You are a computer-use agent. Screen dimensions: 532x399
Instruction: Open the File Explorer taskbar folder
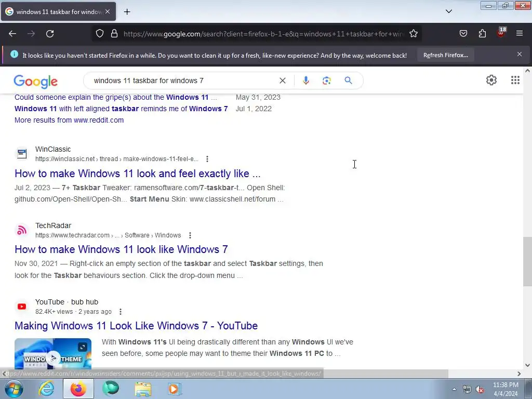[x=143, y=389]
